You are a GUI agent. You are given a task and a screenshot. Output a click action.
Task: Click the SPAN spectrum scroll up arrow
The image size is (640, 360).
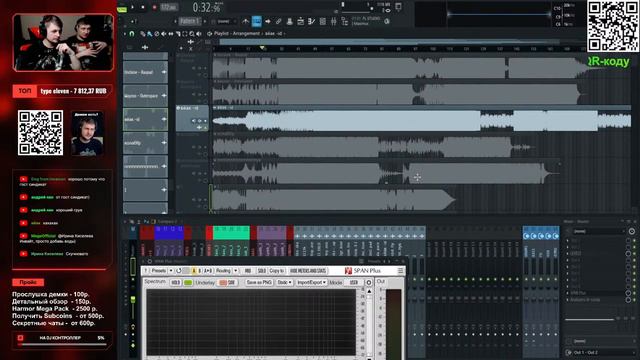[369, 291]
